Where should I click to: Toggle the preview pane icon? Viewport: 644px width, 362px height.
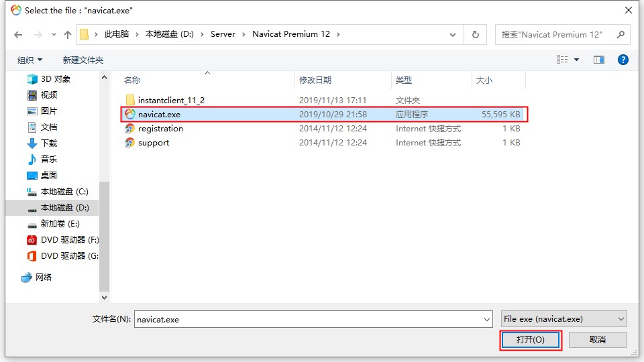599,60
